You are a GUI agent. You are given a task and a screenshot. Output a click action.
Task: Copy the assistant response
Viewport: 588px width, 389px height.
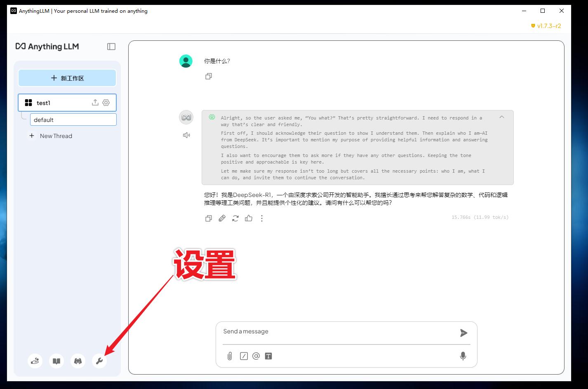point(209,218)
